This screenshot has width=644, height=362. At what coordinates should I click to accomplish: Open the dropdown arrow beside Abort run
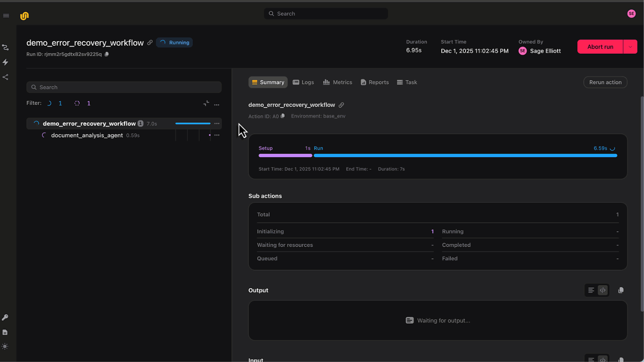tap(630, 47)
